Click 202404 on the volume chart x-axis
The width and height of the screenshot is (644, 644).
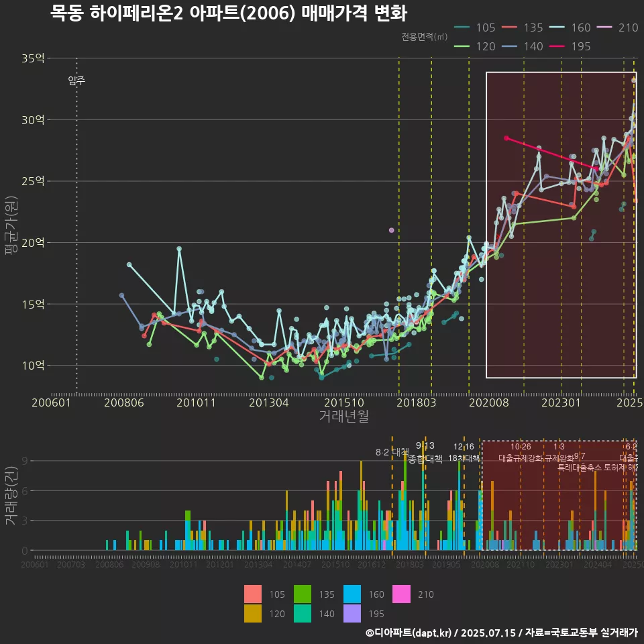[598, 565]
